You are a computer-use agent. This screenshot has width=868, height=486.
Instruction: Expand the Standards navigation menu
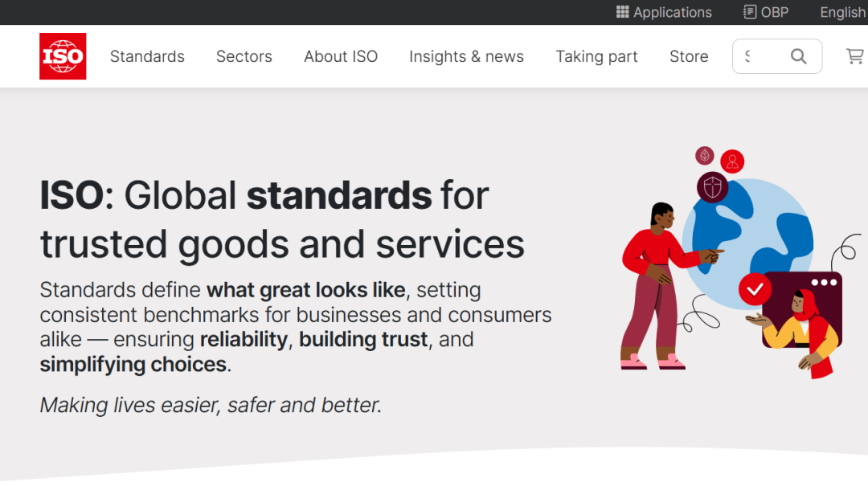pyautogui.click(x=147, y=56)
